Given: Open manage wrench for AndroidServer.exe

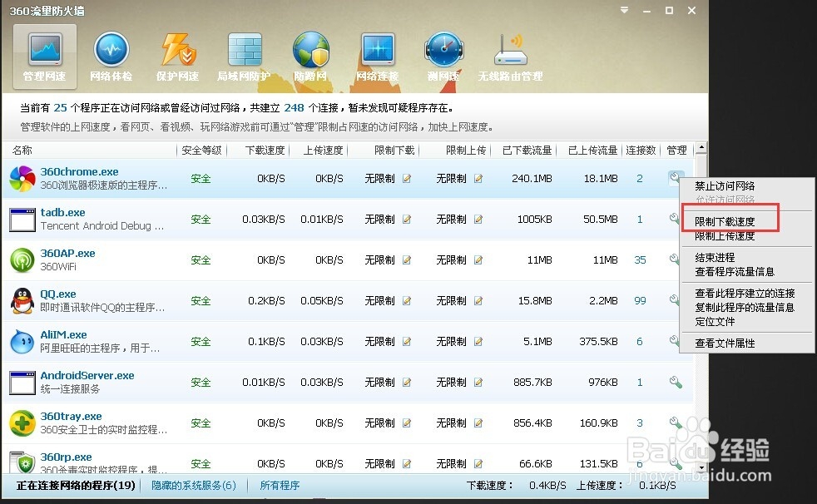Looking at the screenshot, I should tap(676, 383).
